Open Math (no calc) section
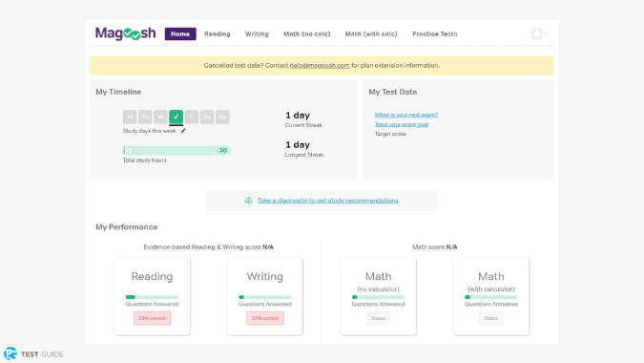The image size is (644, 363). (x=307, y=33)
